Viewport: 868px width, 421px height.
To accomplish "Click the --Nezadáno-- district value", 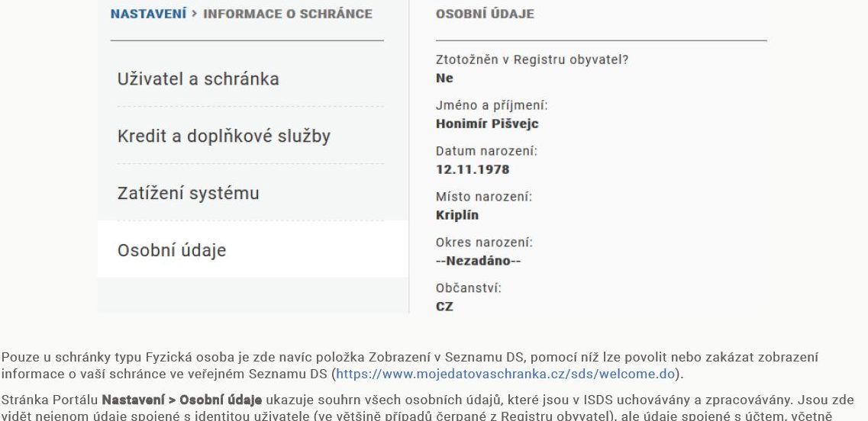I will [x=479, y=261].
